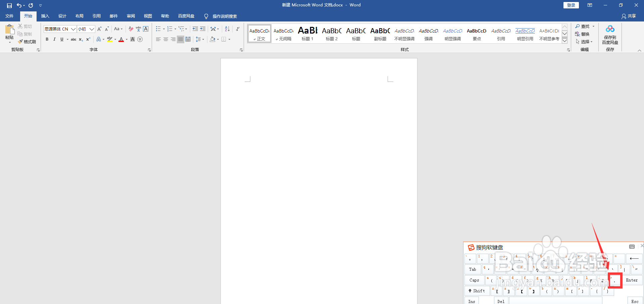Switch to the 设计 (Design) tab

coord(62,16)
